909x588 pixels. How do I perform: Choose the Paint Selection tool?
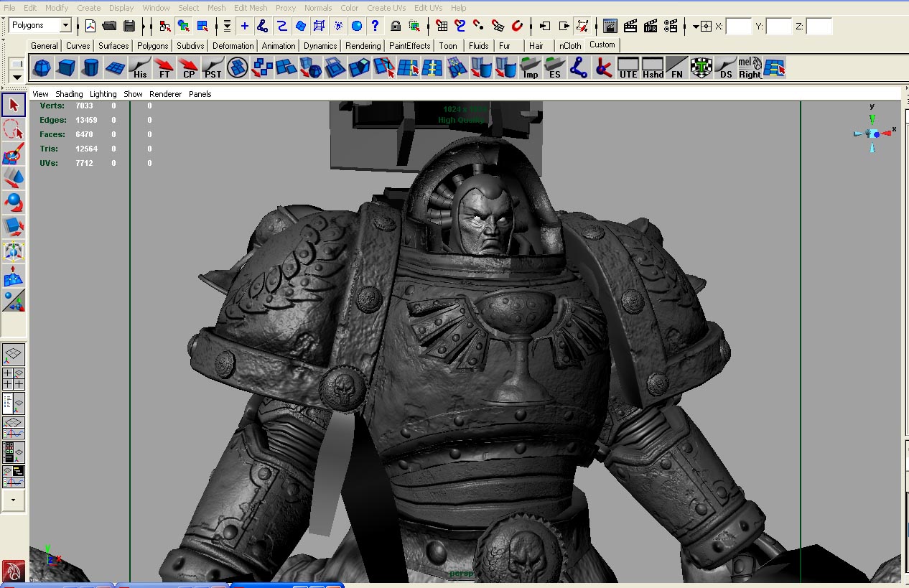pos(14,154)
